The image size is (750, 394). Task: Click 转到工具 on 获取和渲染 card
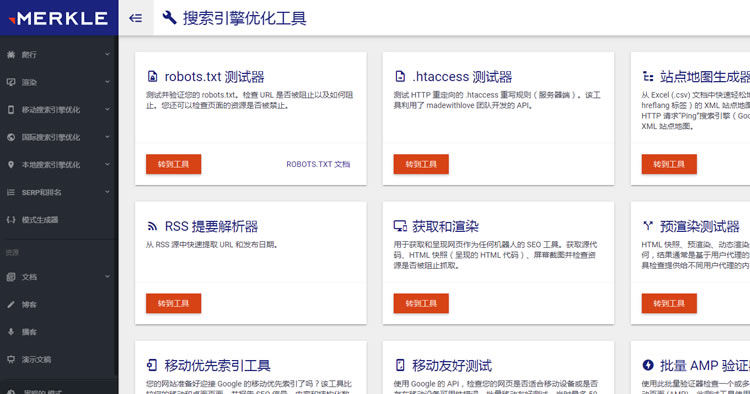coord(421,303)
